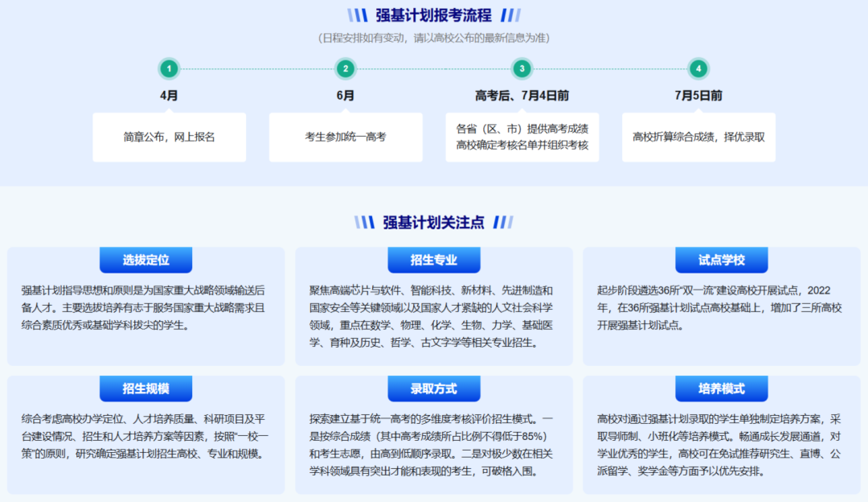The width and height of the screenshot is (868, 502).
Task: Click paragraph starting 高校对通过强基计划录取
Action: pyautogui.click(x=719, y=445)
